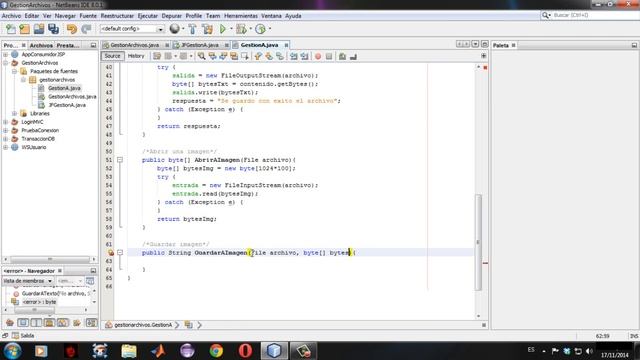Toggle Show Fields filter in Navegador
The width and height of the screenshot is (640, 360).
tap(23, 323)
